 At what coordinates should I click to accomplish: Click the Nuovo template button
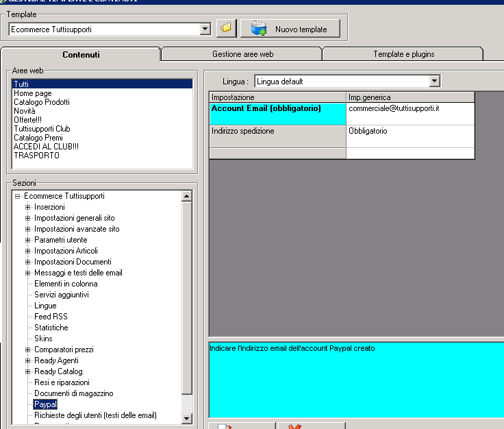(290, 29)
